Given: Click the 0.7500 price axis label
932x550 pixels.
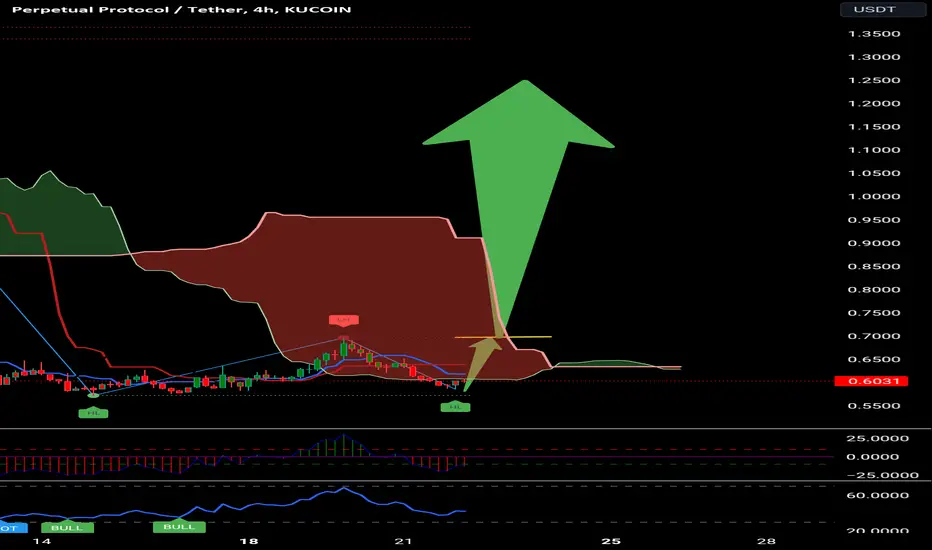Looking at the screenshot, I should coord(874,313).
